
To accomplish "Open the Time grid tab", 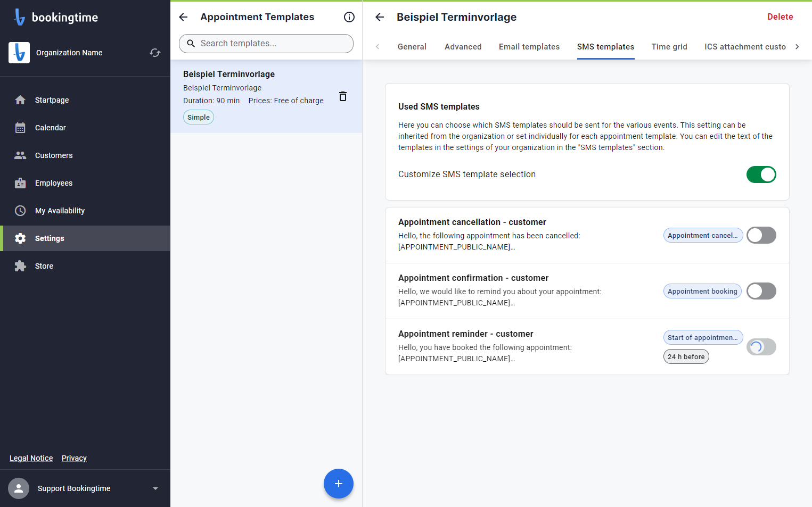I will pos(669,47).
